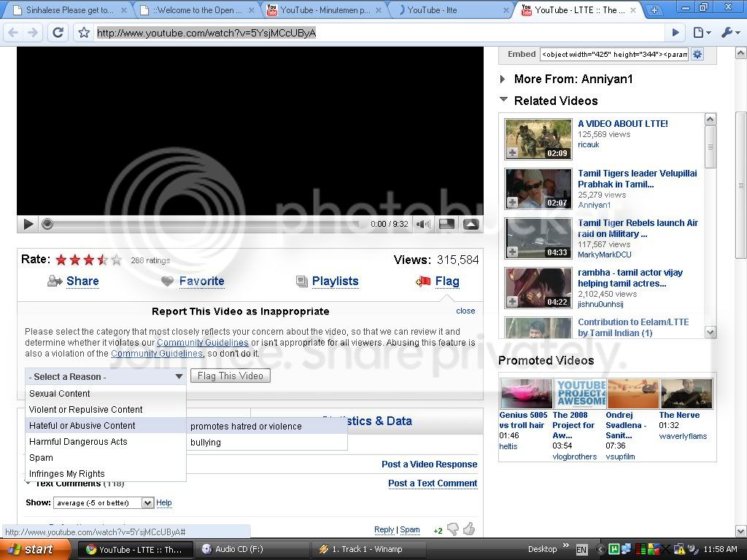Choose Hateful or Abusive Content
This screenshot has width=747, height=560.
105,425
